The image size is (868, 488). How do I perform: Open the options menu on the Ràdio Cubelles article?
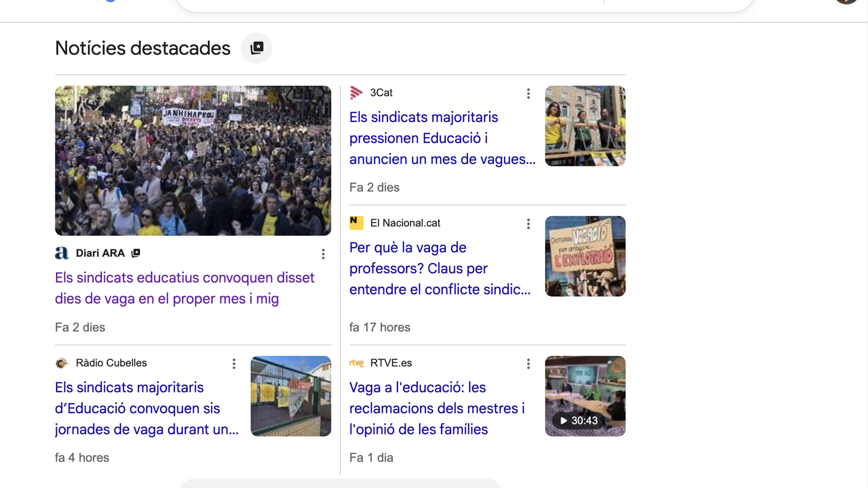[x=234, y=364]
